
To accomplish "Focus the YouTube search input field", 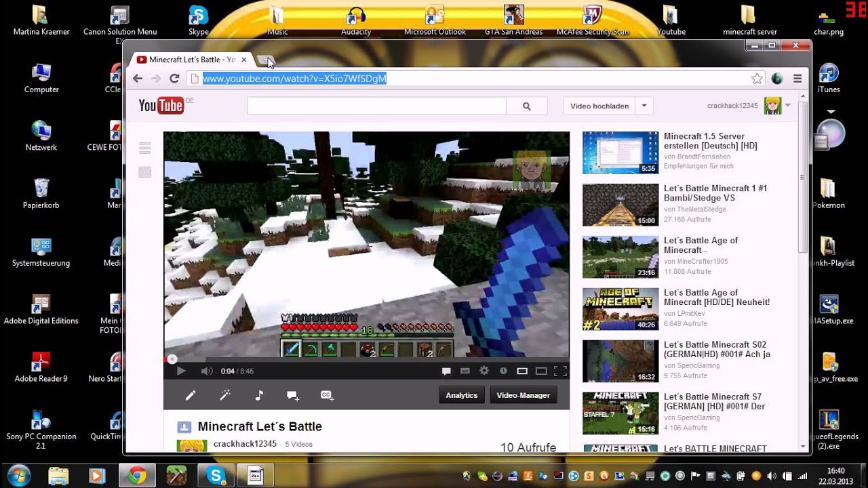I will click(376, 106).
